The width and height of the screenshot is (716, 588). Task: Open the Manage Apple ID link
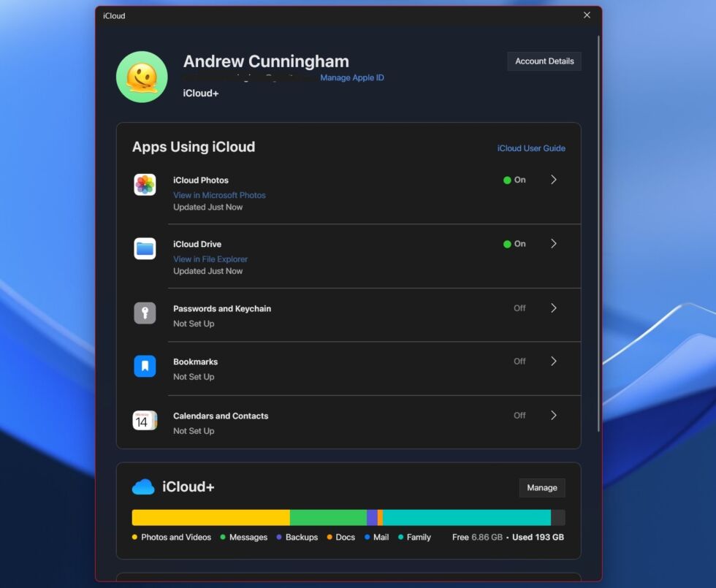[x=351, y=78]
